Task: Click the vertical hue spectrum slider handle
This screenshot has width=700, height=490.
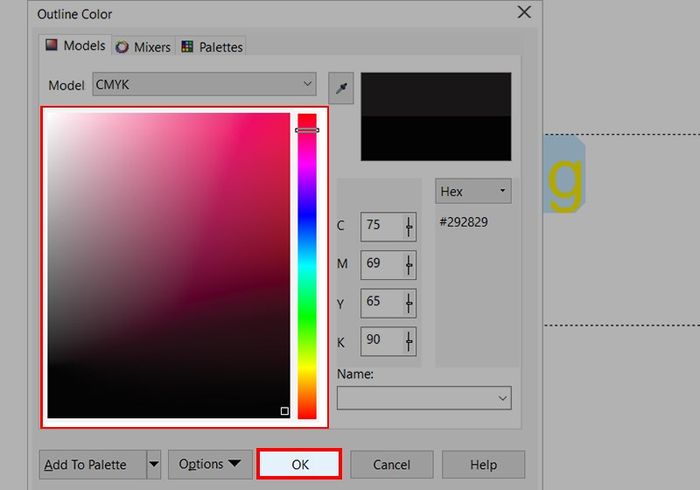Action: pyautogui.click(x=307, y=130)
